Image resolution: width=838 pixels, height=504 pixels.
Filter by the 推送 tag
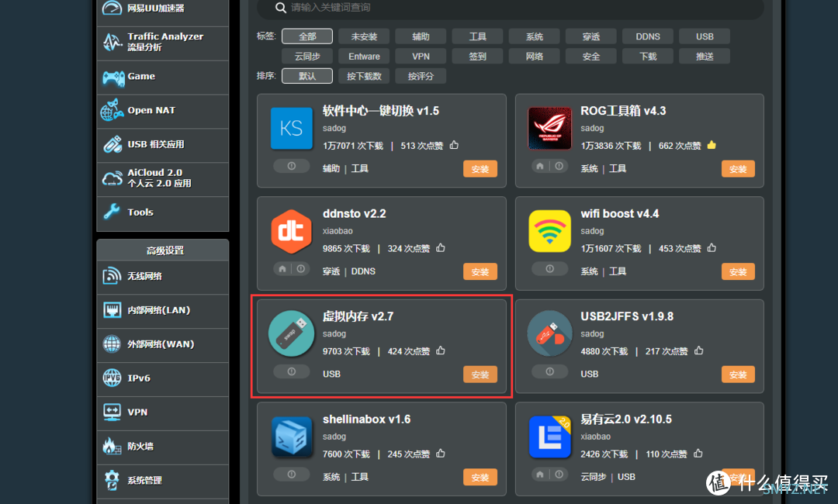point(705,56)
